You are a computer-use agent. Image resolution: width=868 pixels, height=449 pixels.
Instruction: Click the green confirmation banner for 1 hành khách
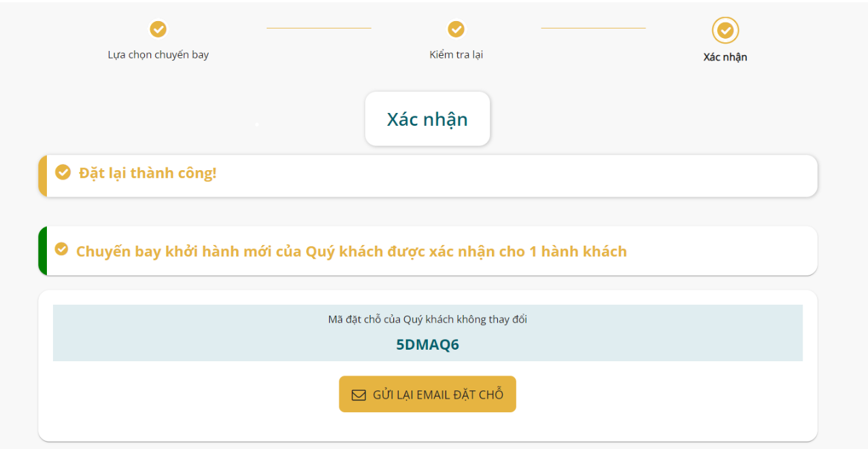tap(427, 250)
